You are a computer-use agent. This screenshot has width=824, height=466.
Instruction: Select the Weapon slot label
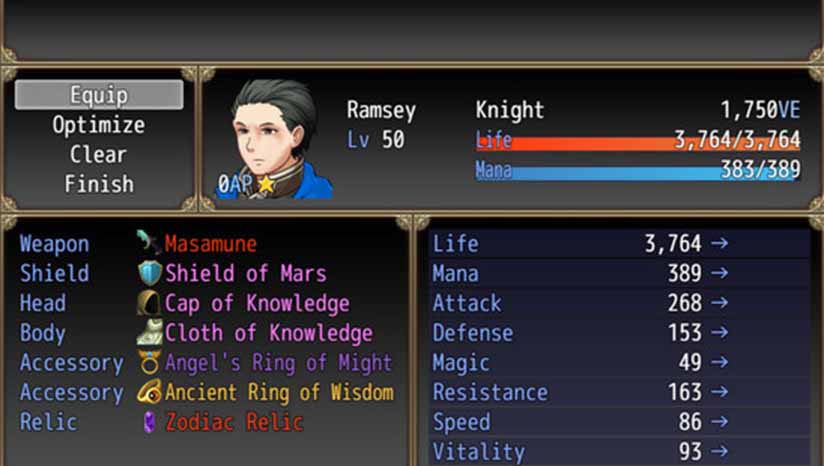(55, 244)
